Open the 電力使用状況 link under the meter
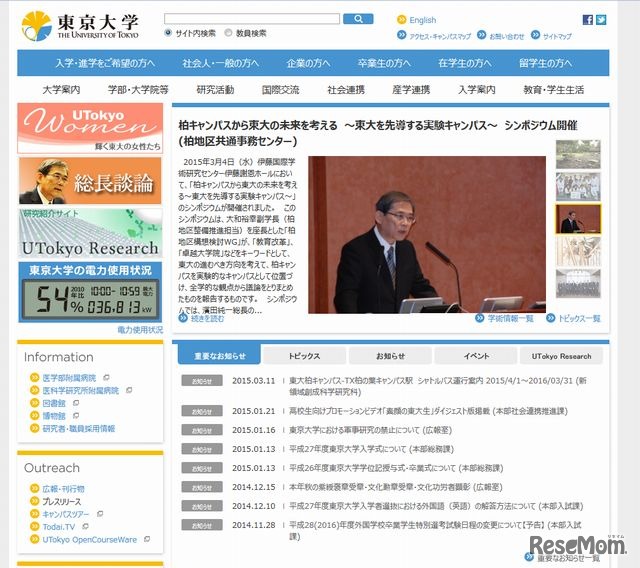640x568 pixels. click(140, 329)
